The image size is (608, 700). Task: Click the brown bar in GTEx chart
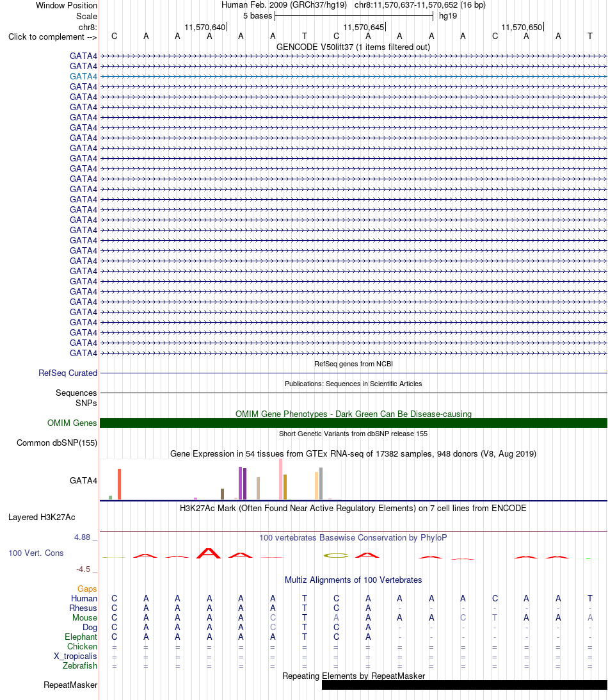(x=222, y=494)
